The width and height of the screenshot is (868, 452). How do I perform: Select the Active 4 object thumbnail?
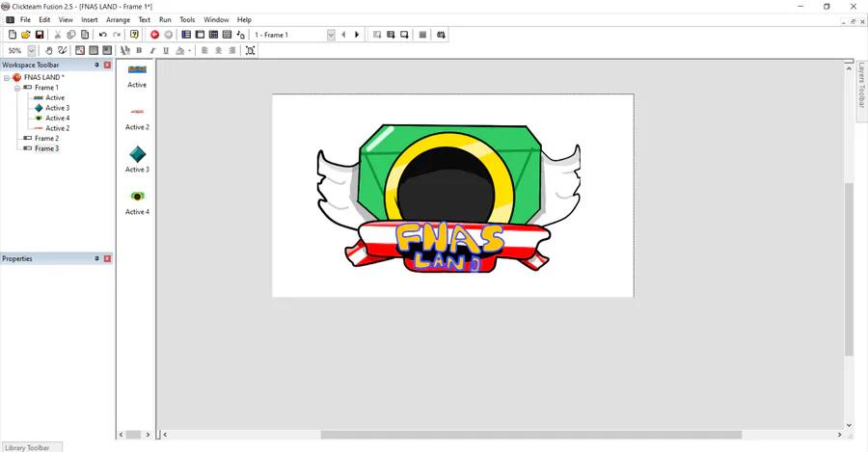[x=137, y=197]
